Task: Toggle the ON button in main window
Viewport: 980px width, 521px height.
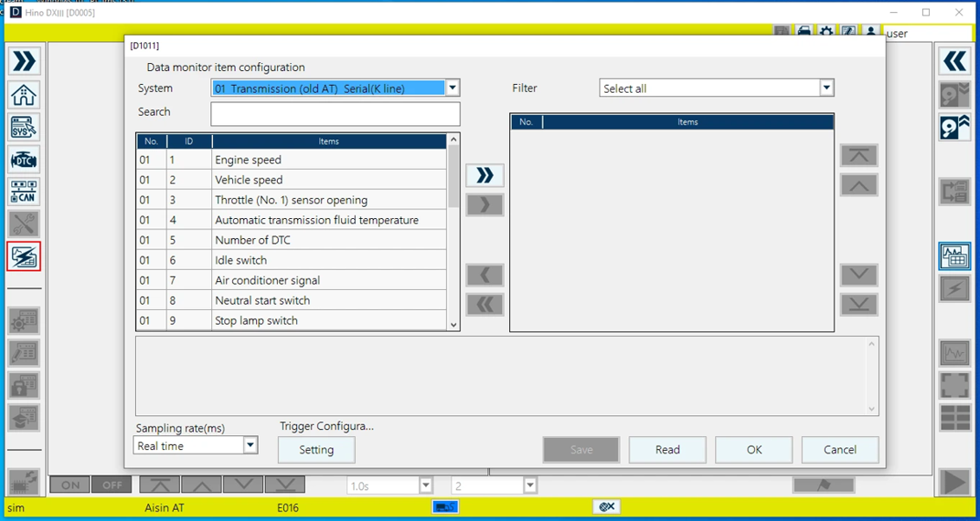Action: (70, 485)
